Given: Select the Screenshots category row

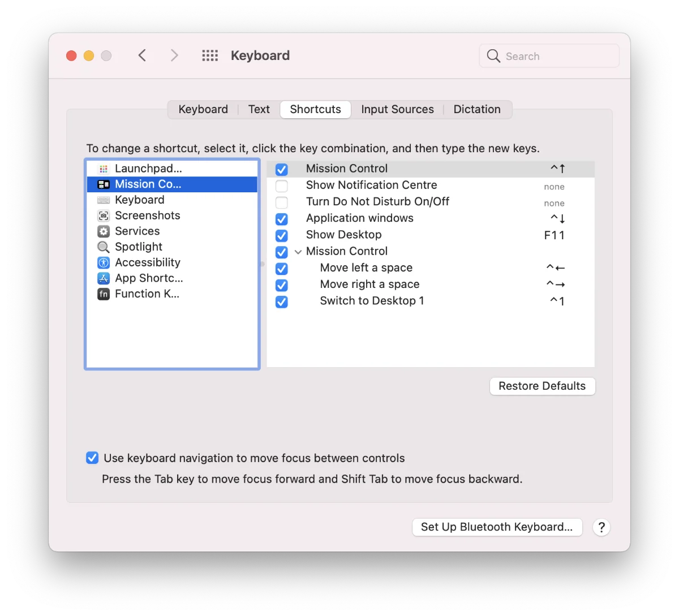Looking at the screenshot, I should point(172,216).
